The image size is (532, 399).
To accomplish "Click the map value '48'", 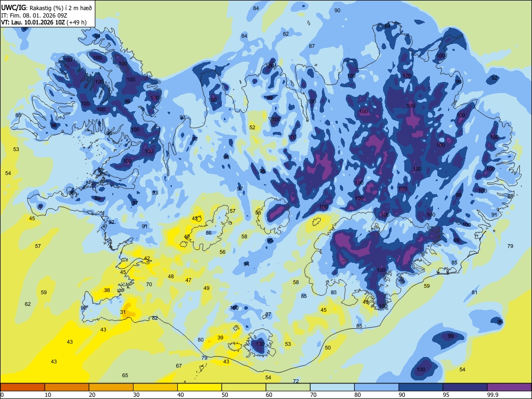I will click(x=171, y=276).
